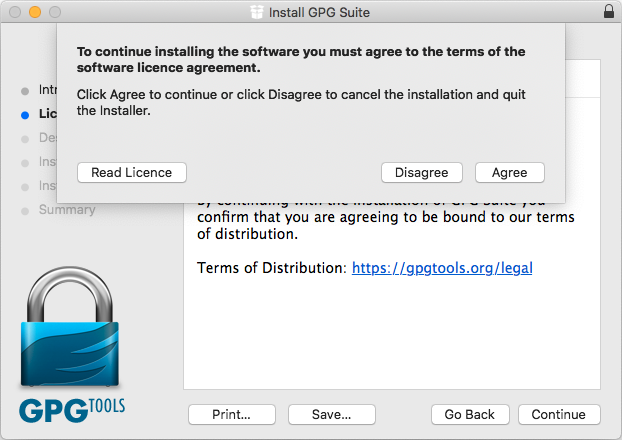Click the package icon beside Install GPG Suite
The width and height of the screenshot is (622, 440).
tap(257, 12)
